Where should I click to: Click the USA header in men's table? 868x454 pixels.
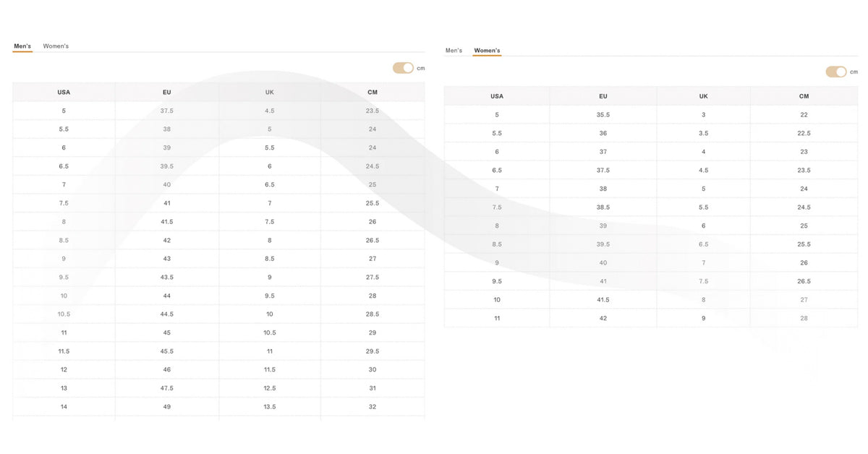(x=64, y=93)
